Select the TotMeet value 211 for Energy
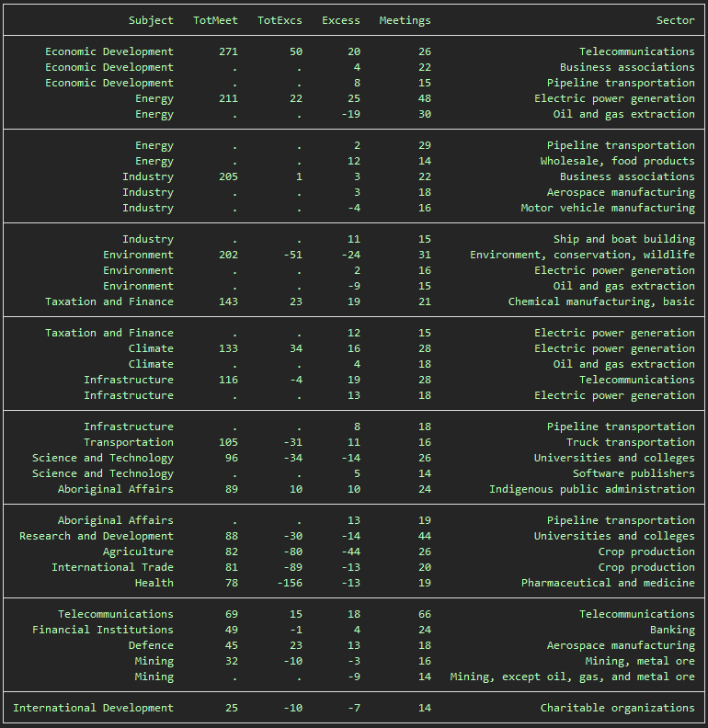708x728 pixels. (228, 98)
